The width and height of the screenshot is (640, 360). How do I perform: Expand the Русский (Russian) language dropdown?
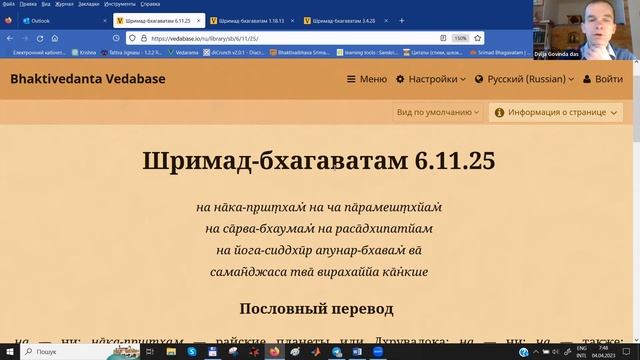tap(524, 79)
